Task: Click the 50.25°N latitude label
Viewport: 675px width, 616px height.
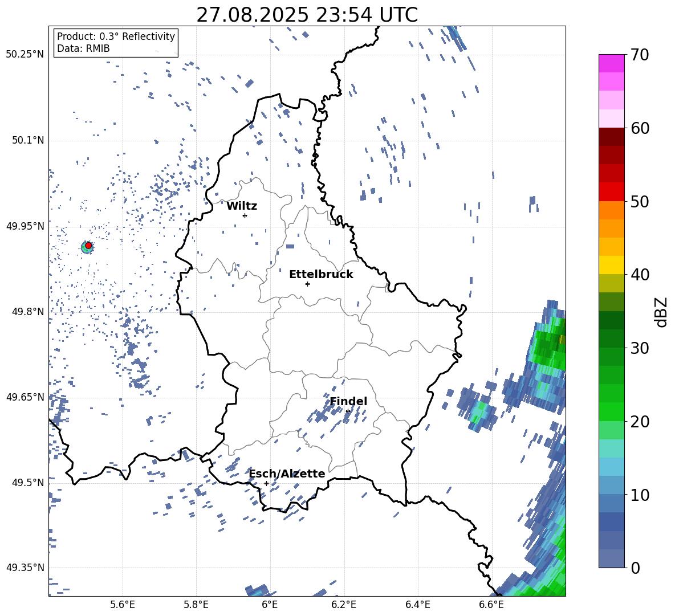Action: [25, 55]
